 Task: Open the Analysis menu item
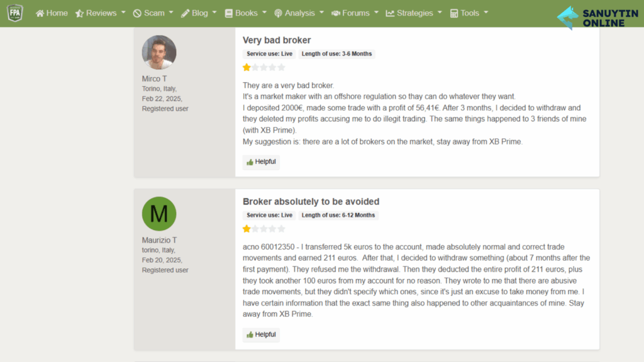click(299, 13)
